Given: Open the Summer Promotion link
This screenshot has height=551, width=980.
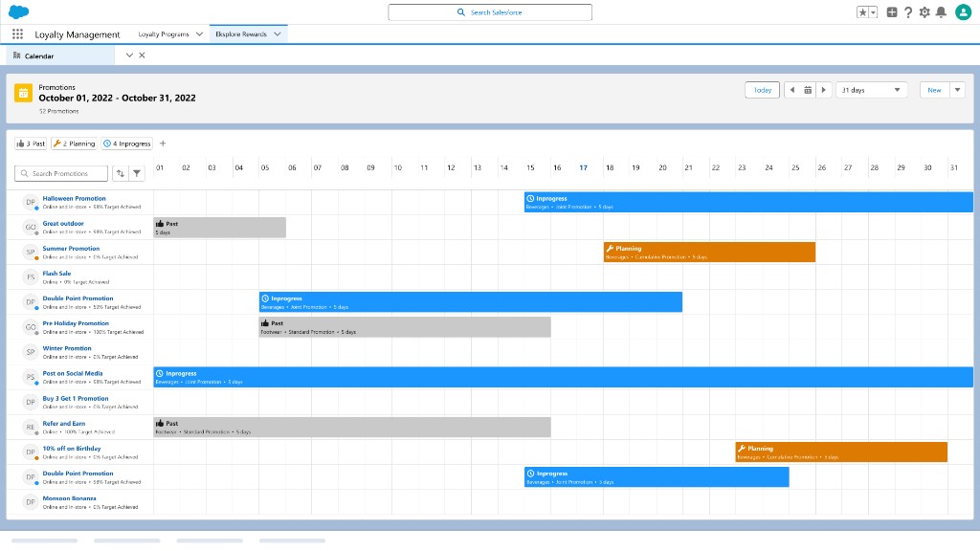Looking at the screenshot, I should pyautogui.click(x=71, y=249).
